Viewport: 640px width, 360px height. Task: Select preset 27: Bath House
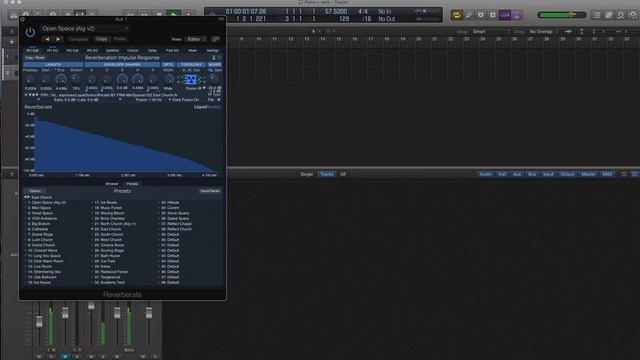click(x=107, y=256)
